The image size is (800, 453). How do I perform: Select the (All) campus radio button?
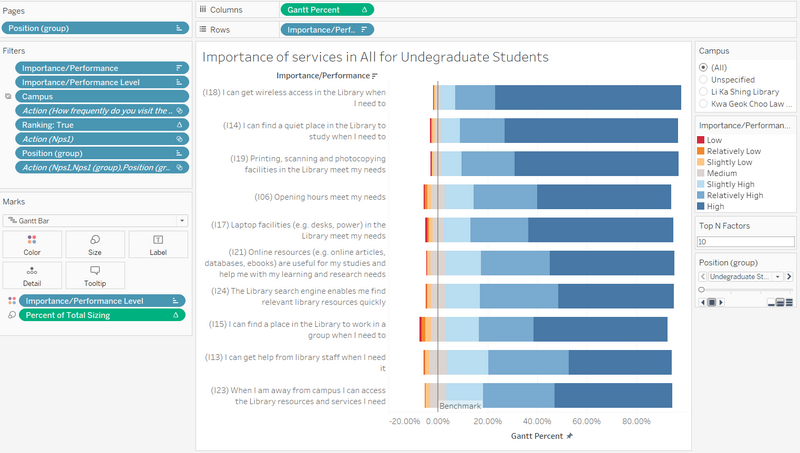[703, 67]
